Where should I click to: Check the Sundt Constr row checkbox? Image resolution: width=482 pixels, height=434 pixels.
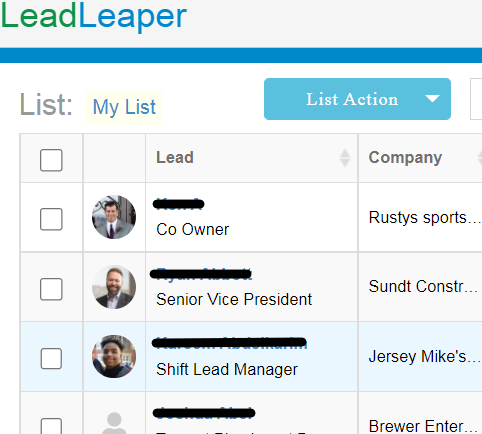pos(51,289)
